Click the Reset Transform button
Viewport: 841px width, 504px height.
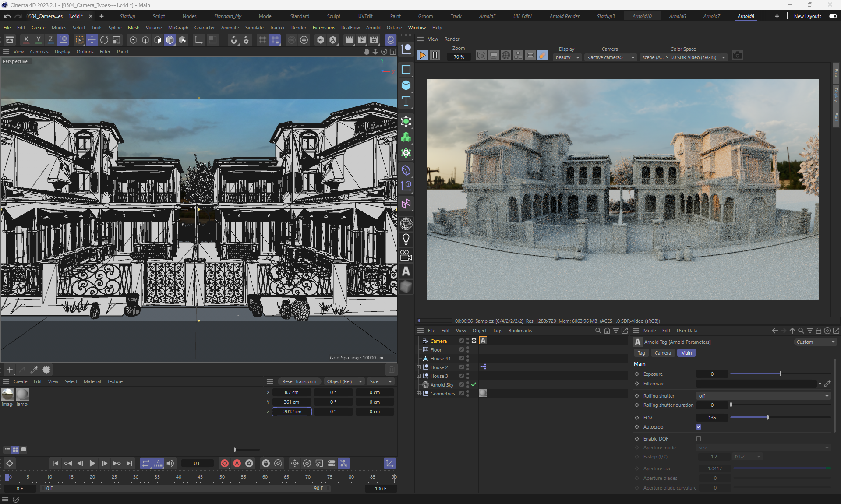click(299, 381)
